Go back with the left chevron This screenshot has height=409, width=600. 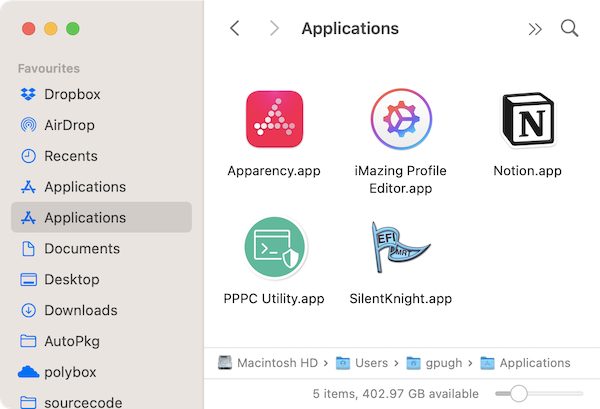[235, 28]
